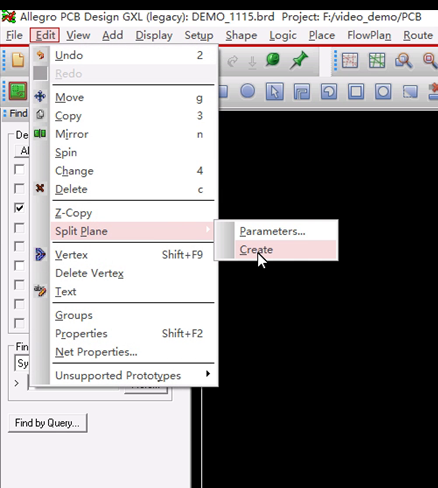Choose Z-Copy from the Edit menu

(x=73, y=213)
